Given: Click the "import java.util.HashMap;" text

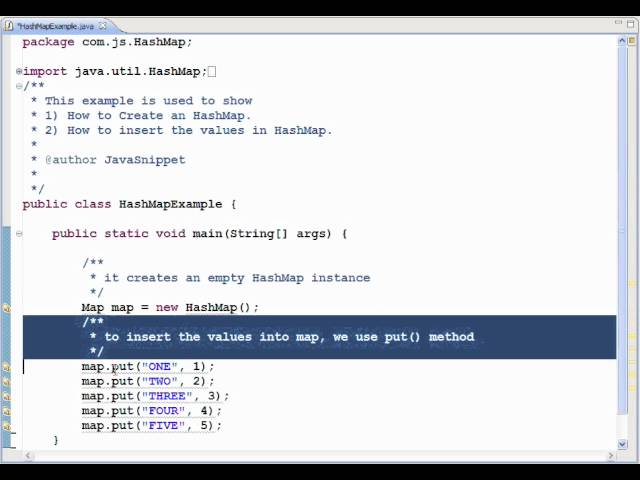Looking at the screenshot, I should 115,71.
